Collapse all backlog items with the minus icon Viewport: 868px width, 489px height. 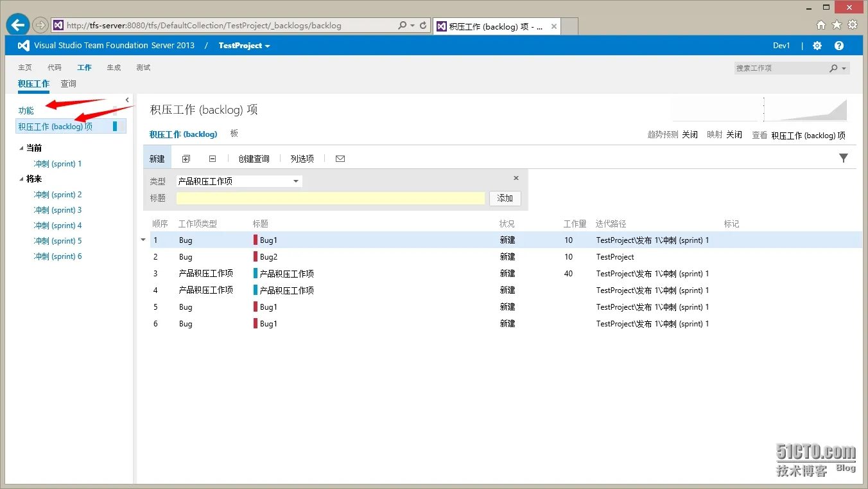[213, 159]
